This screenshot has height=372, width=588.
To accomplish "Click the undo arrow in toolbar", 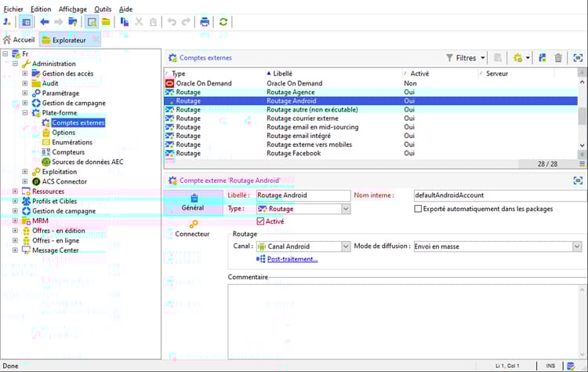I will (172, 22).
